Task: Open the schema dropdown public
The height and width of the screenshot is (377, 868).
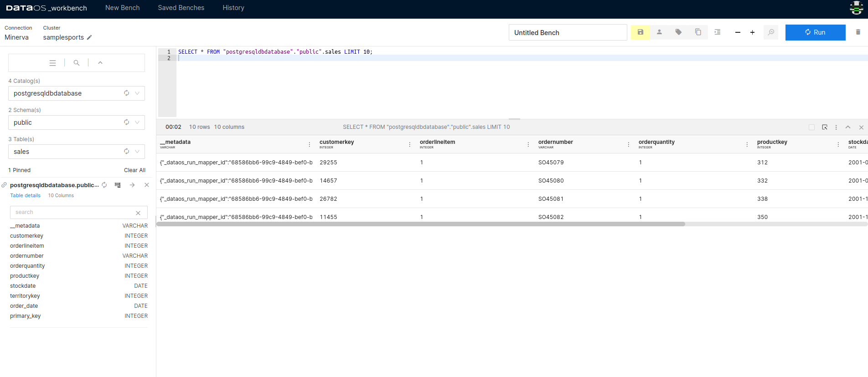Action: click(77, 122)
